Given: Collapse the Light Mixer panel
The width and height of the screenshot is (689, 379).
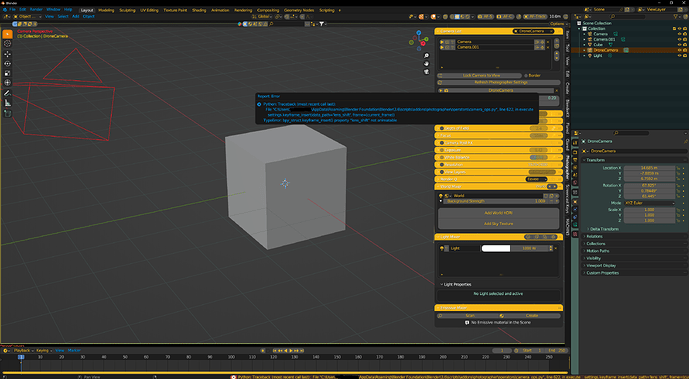Looking at the screenshot, I should tap(498, 237).
